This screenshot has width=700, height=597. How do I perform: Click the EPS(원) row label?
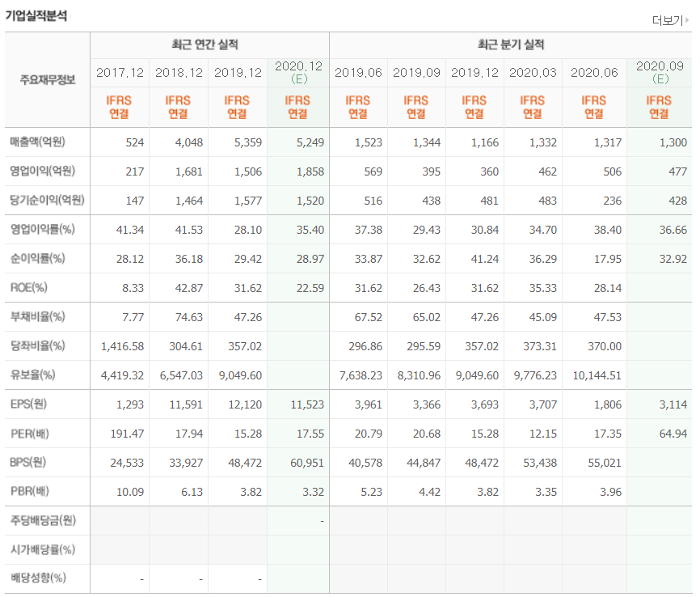pyautogui.click(x=28, y=404)
